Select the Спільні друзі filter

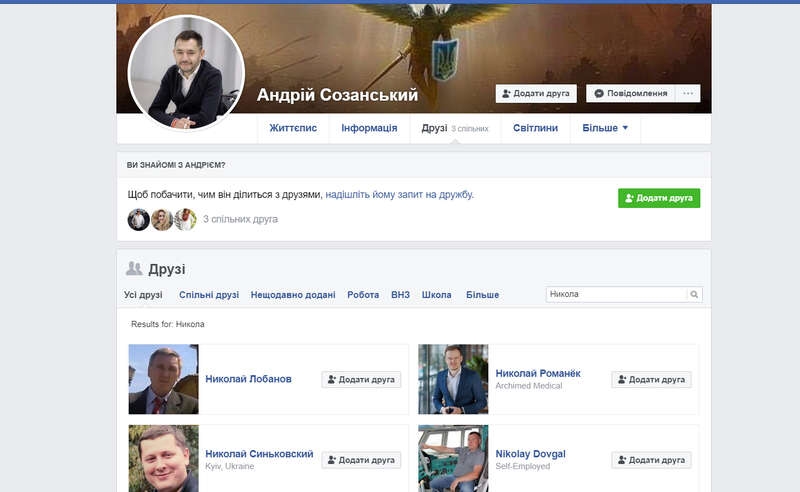209,295
